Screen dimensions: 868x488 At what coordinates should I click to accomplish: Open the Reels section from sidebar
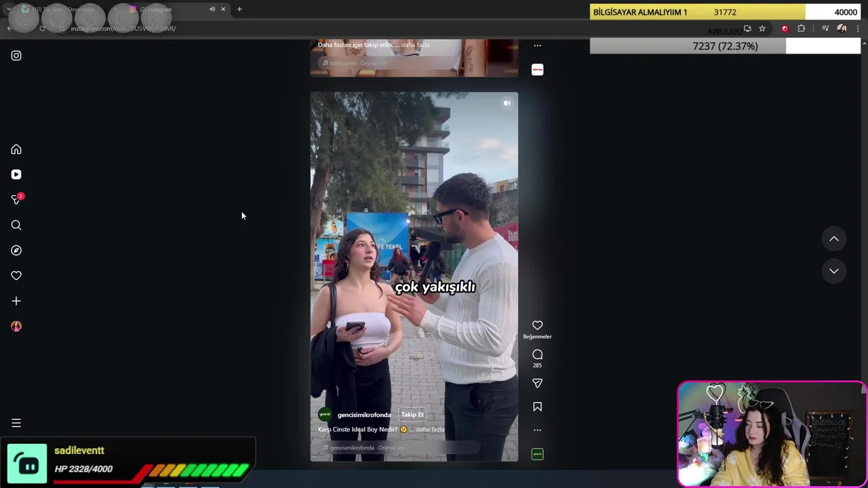(16, 174)
